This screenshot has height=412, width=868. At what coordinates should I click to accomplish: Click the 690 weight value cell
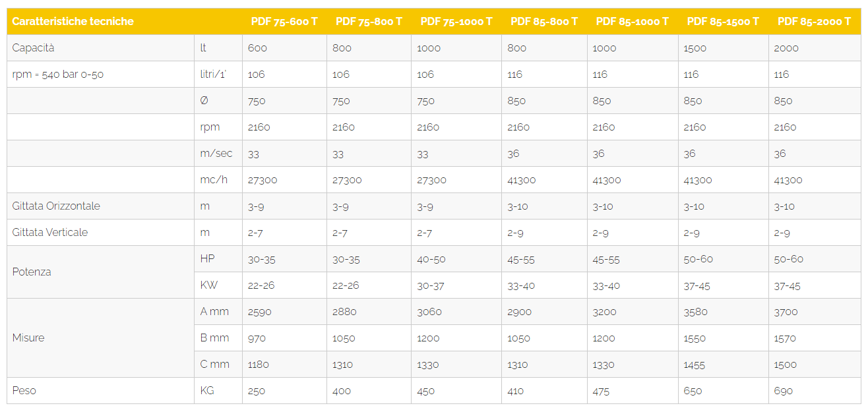pos(815,390)
